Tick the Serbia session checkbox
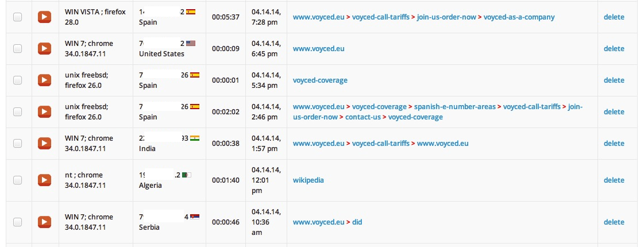644x247 pixels. [17, 222]
